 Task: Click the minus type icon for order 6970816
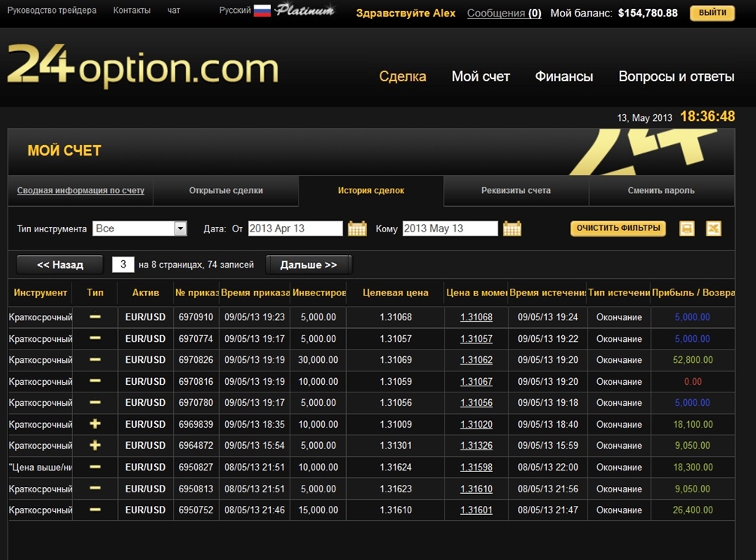pyautogui.click(x=95, y=381)
